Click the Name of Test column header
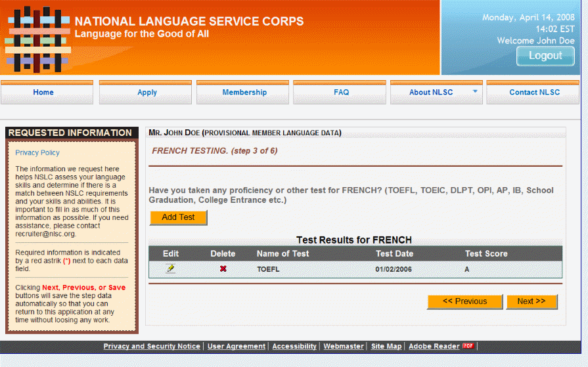 [x=283, y=254]
